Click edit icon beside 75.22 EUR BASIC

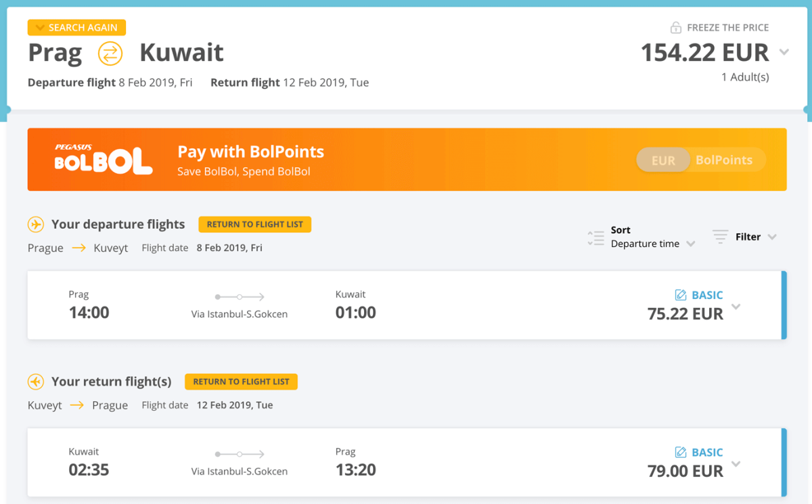(681, 295)
